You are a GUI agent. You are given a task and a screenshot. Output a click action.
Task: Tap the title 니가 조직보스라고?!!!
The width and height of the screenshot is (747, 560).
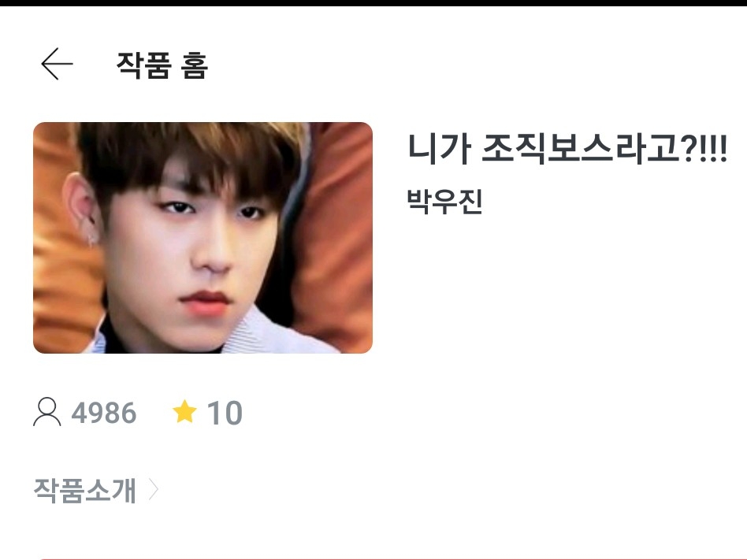[x=567, y=149]
